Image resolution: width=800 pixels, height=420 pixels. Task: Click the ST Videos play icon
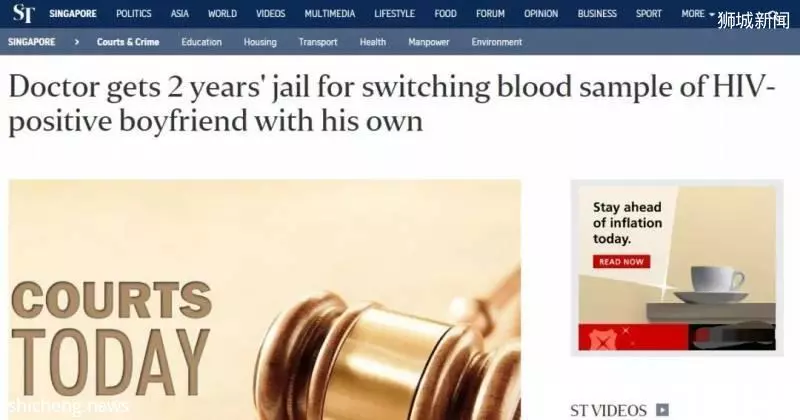pyautogui.click(x=662, y=409)
